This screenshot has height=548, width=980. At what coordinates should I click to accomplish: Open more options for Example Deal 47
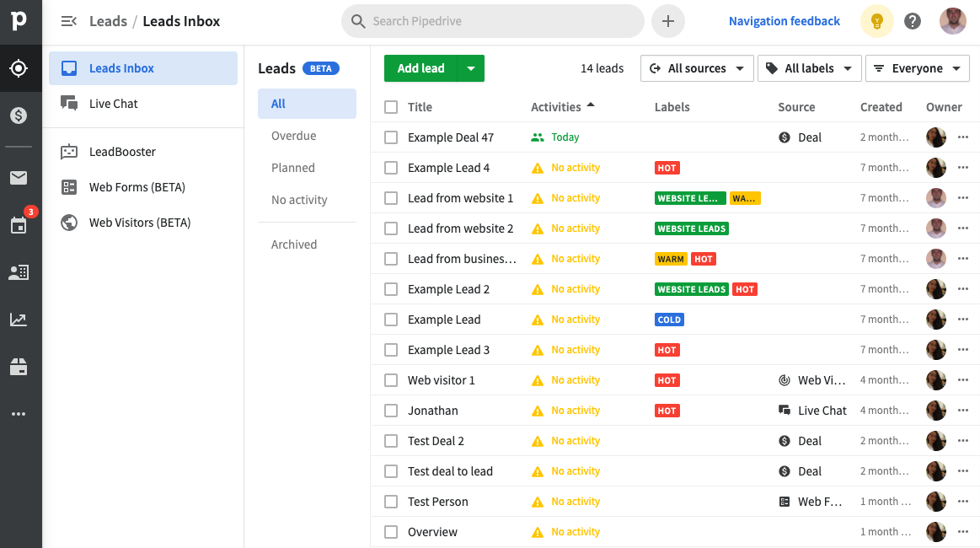[x=963, y=137]
